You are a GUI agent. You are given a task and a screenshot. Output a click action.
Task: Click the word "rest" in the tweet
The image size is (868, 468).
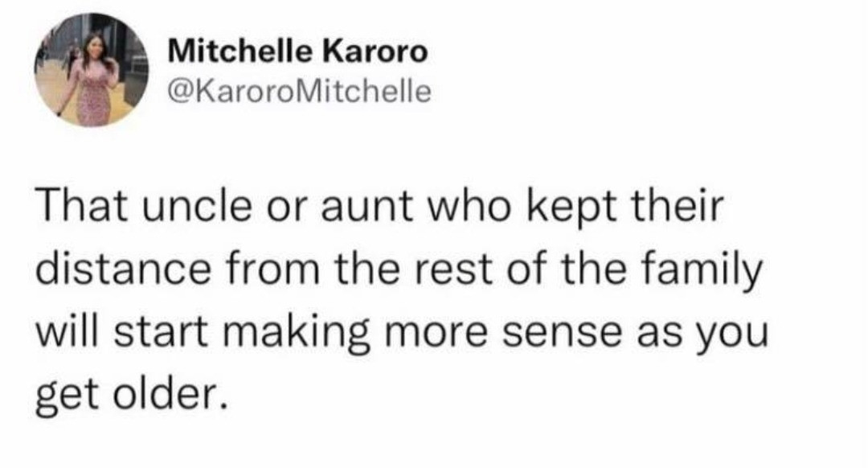(x=440, y=269)
